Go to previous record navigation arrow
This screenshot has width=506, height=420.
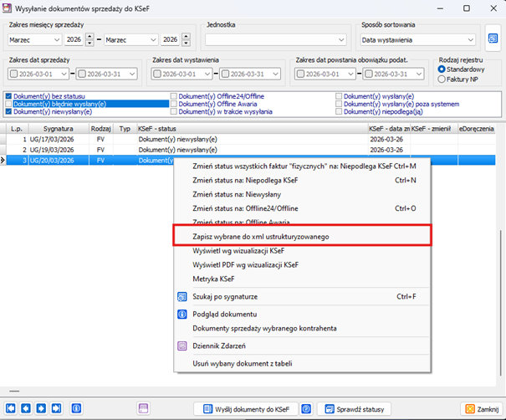click(26, 408)
